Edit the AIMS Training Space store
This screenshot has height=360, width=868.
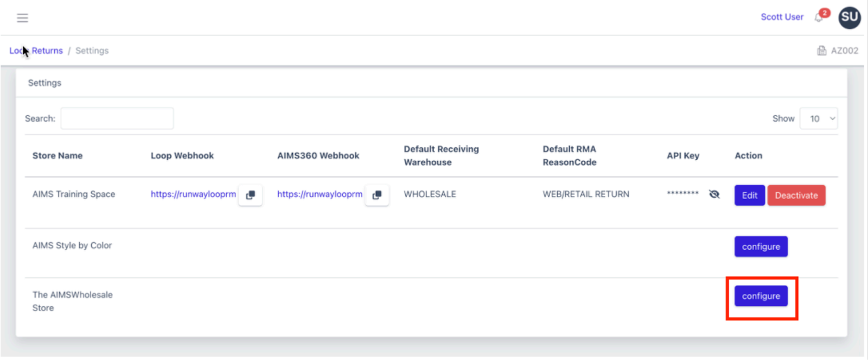coord(749,195)
